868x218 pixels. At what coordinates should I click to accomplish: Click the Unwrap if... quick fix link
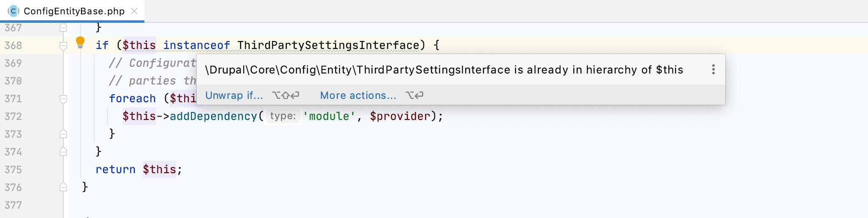tap(234, 95)
